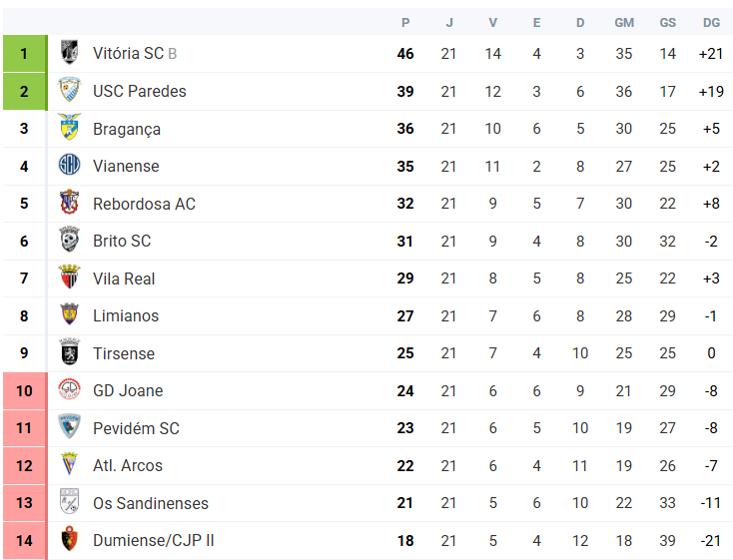The height and width of the screenshot is (560, 733).
Task: Sort table by P points column
Action: coord(405,22)
